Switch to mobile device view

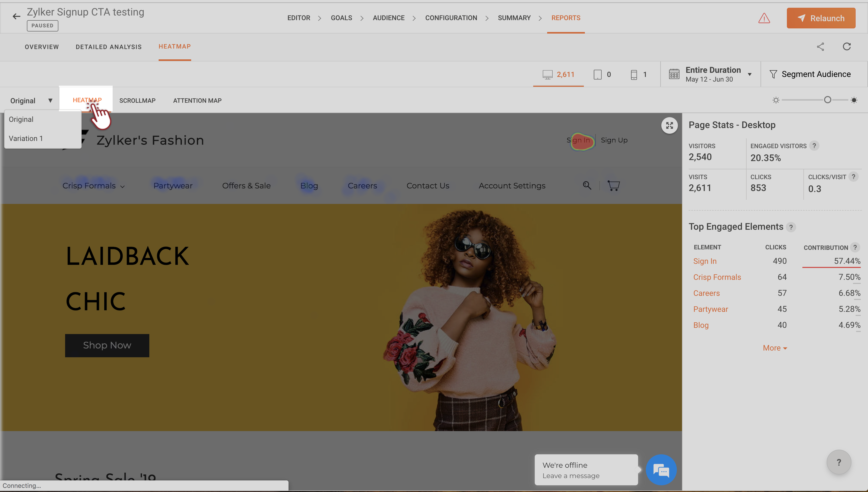click(x=638, y=74)
